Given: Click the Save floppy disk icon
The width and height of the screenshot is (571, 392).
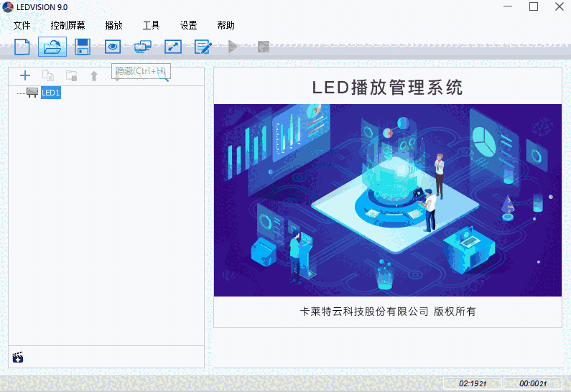Looking at the screenshot, I should 83,47.
